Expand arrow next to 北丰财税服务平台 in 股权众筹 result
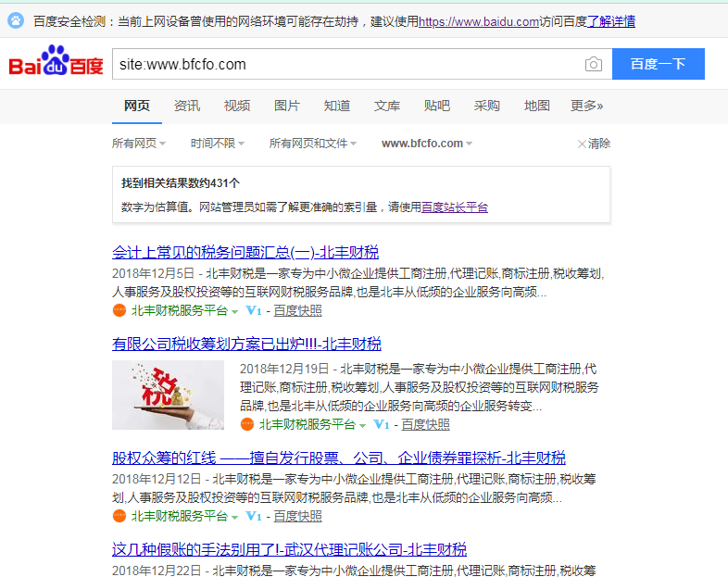Viewport: 728px width, 577px height. (235, 518)
